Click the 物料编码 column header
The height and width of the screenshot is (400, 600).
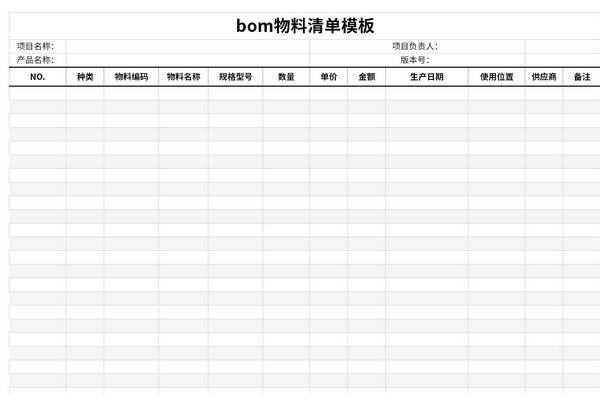(x=131, y=77)
